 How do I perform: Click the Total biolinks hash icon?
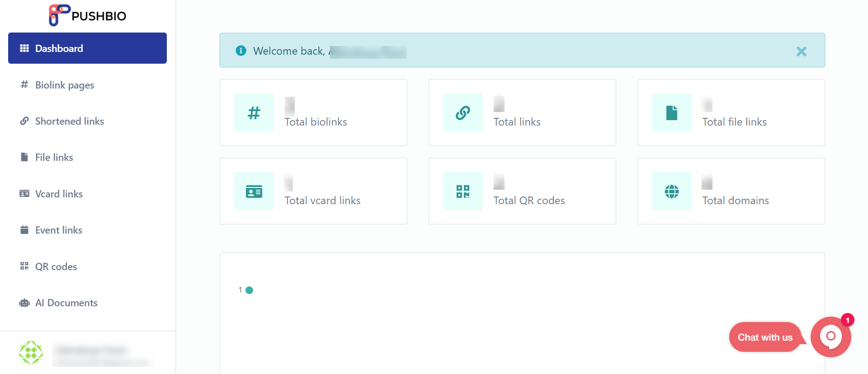point(254,112)
